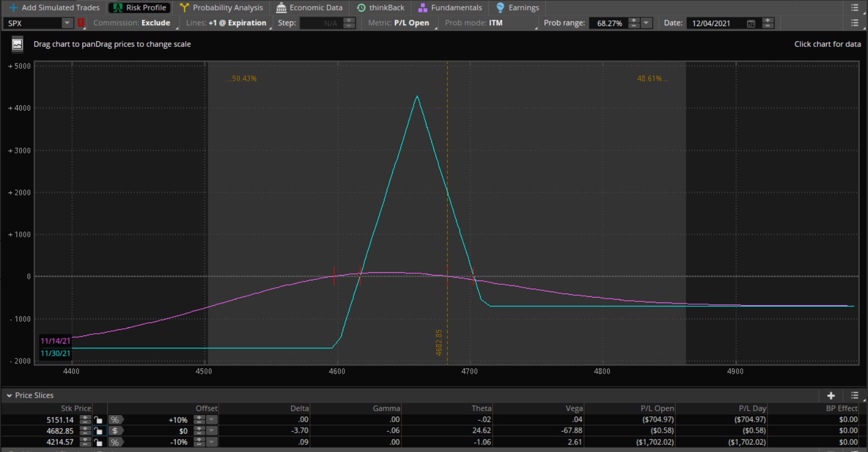
Task: Click the 48.61% probability label
Action: coord(652,79)
